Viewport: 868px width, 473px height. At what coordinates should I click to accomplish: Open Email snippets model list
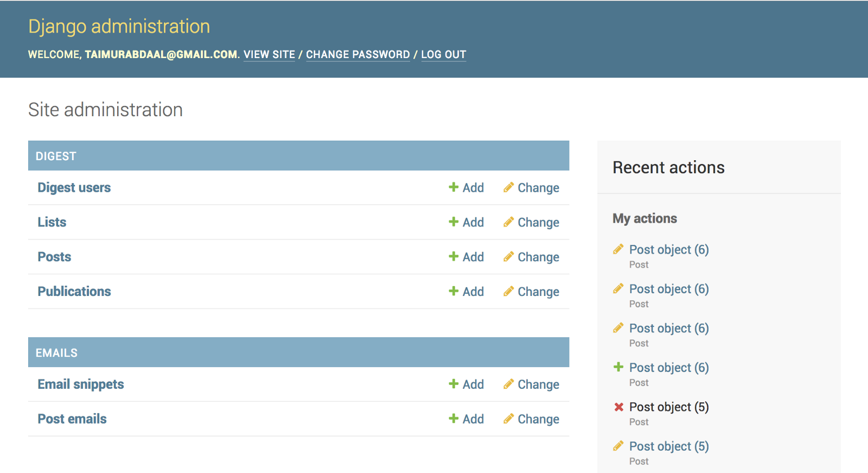(x=80, y=384)
